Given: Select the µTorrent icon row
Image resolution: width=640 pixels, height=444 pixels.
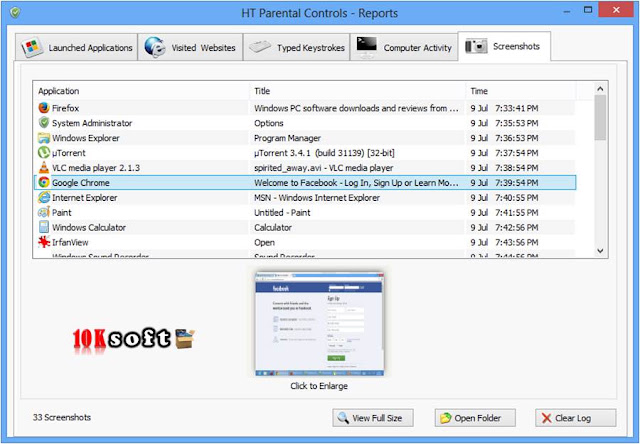Looking at the screenshot, I should click(44, 153).
